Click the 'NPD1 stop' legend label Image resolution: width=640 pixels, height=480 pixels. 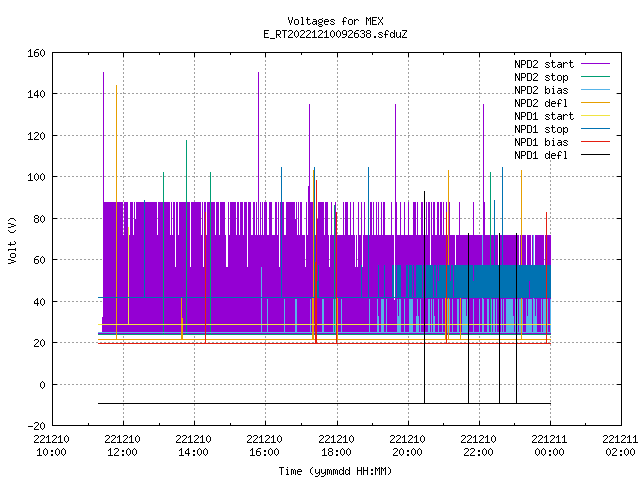[x=541, y=129]
